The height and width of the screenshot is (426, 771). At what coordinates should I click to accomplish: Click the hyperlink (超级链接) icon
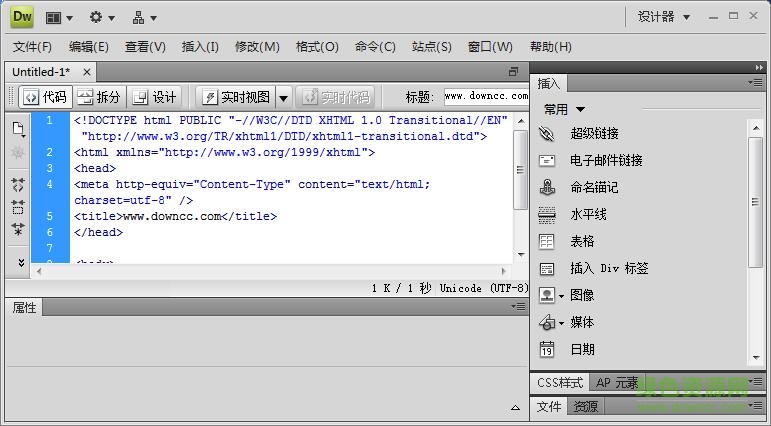pos(547,133)
